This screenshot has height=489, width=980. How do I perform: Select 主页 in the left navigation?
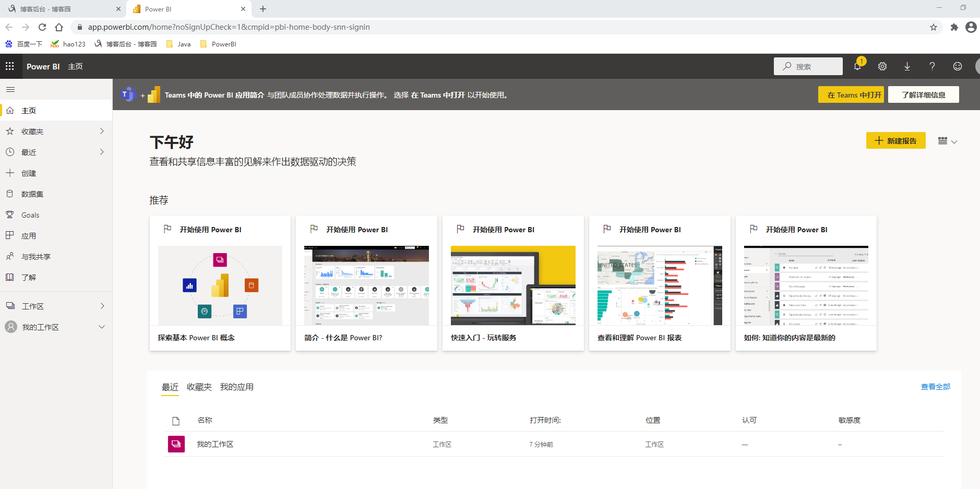click(56, 111)
